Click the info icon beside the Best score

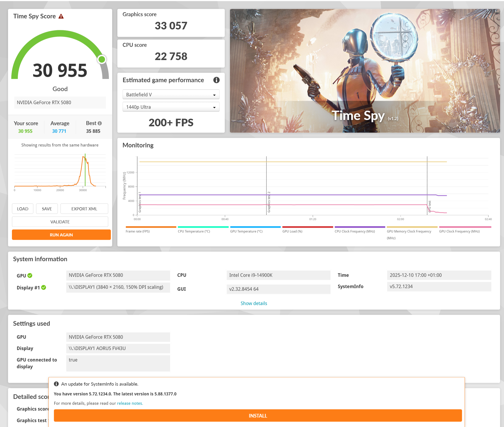[100, 123]
